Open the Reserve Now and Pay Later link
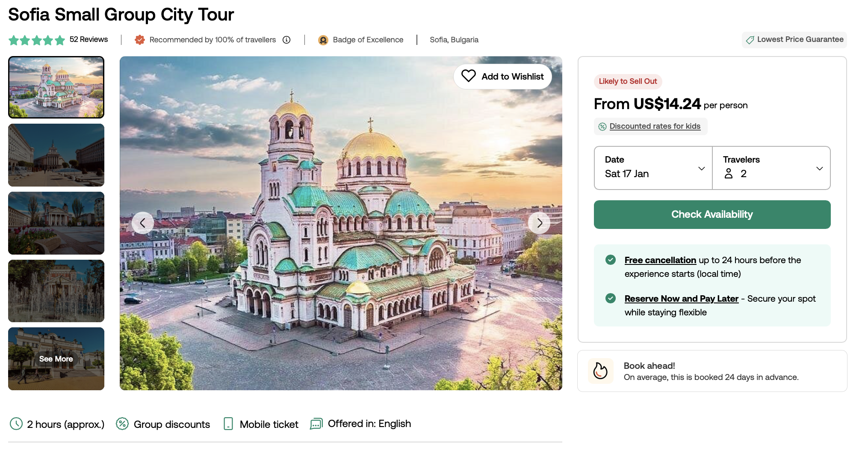This screenshot has height=451, width=868. [681, 299]
